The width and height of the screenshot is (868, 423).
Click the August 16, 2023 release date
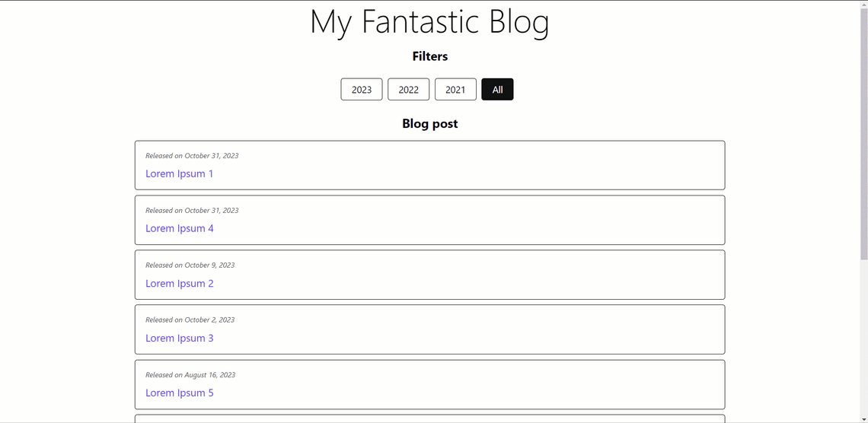click(x=190, y=374)
